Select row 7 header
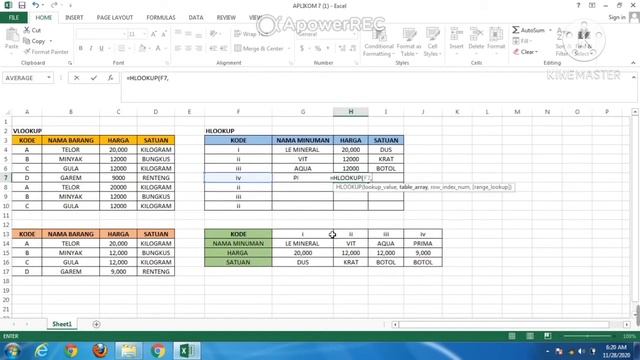 click(6, 178)
